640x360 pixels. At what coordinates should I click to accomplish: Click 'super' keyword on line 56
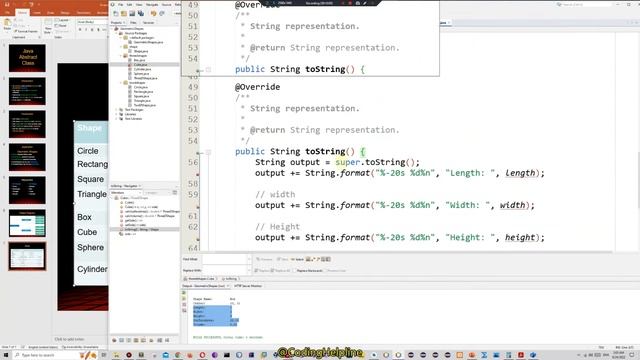click(348, 162)
